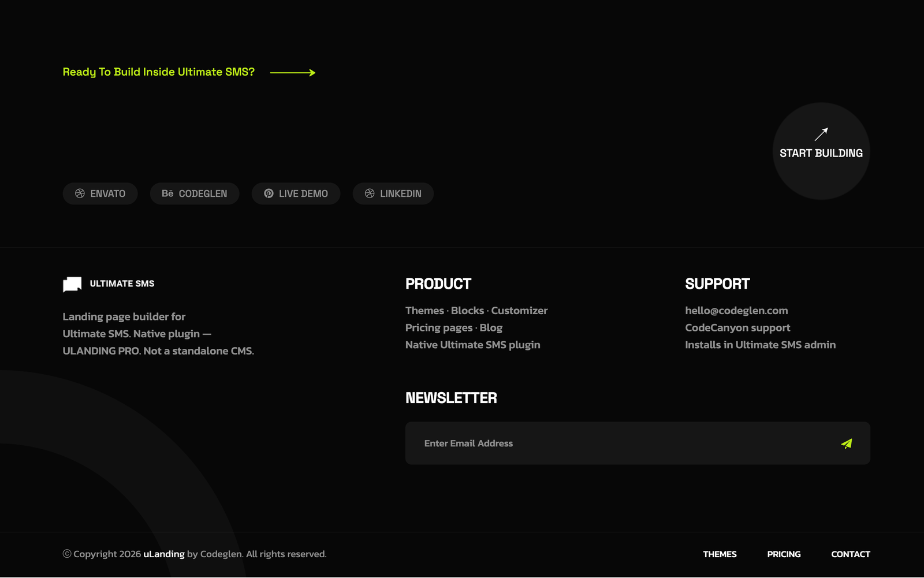The width and height of the screenshot is (924, 578).
Task: Open the Live Demo pill
Action: tap(296, 193)
